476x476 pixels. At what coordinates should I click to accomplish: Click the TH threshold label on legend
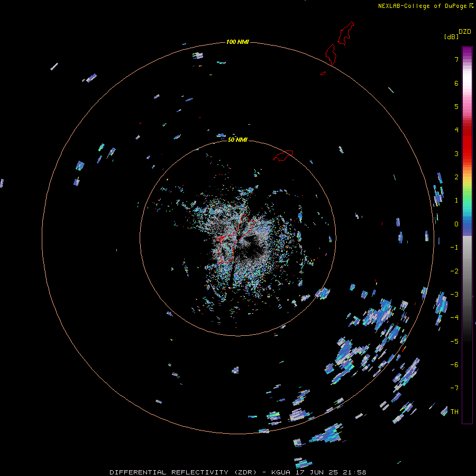coord(454,412)
